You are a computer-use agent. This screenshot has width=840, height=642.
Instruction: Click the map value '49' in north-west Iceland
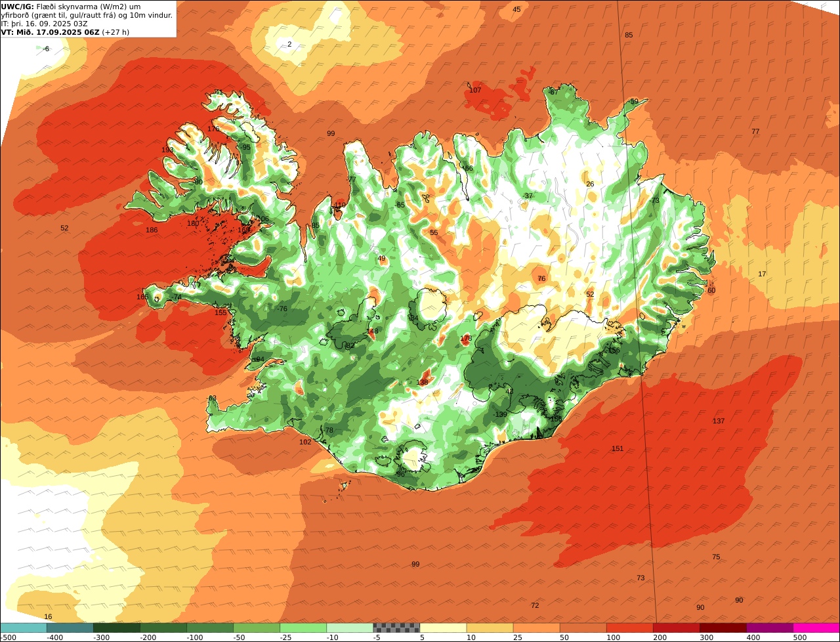click(x=381, y=258)
